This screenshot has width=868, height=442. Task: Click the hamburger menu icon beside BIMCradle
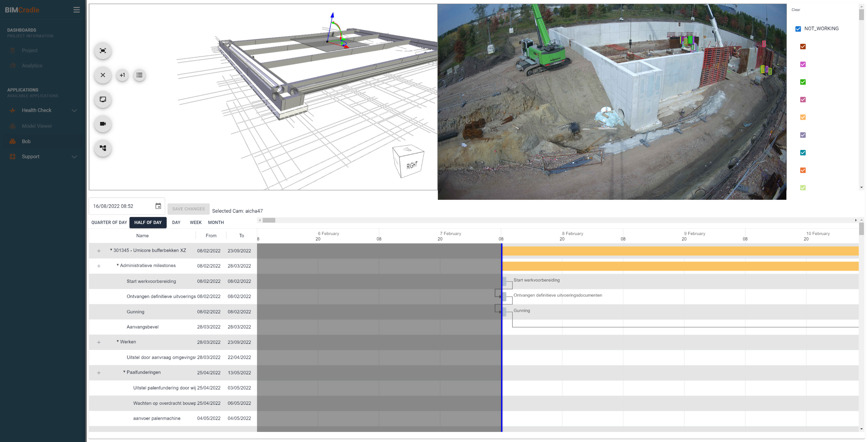(x=77, y=10)
